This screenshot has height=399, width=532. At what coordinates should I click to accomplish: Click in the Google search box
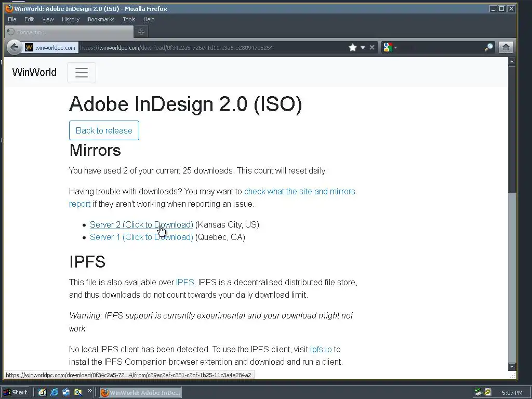(441, 47)
